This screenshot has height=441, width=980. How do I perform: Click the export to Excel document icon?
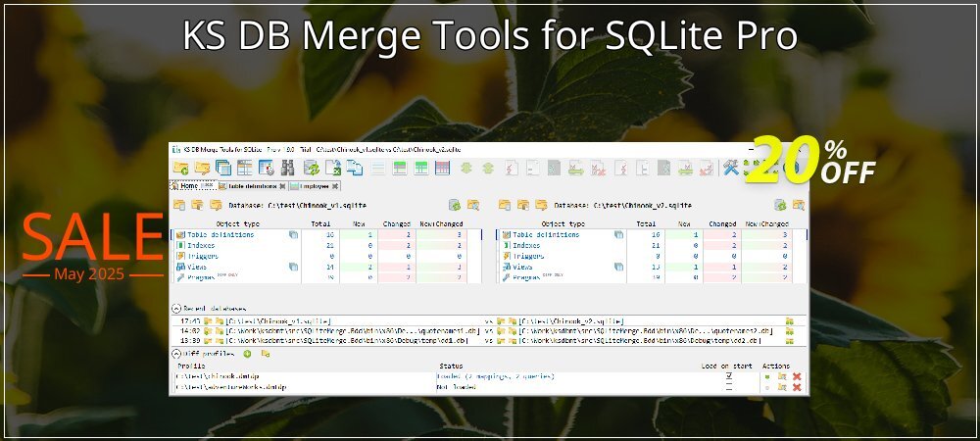[x=333, y=168]
